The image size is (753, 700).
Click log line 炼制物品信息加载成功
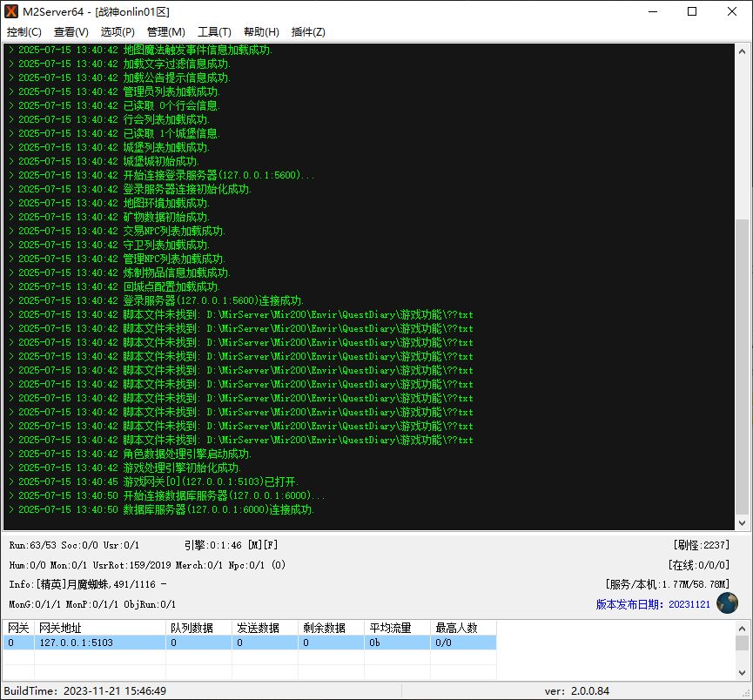tap(119, 273)
